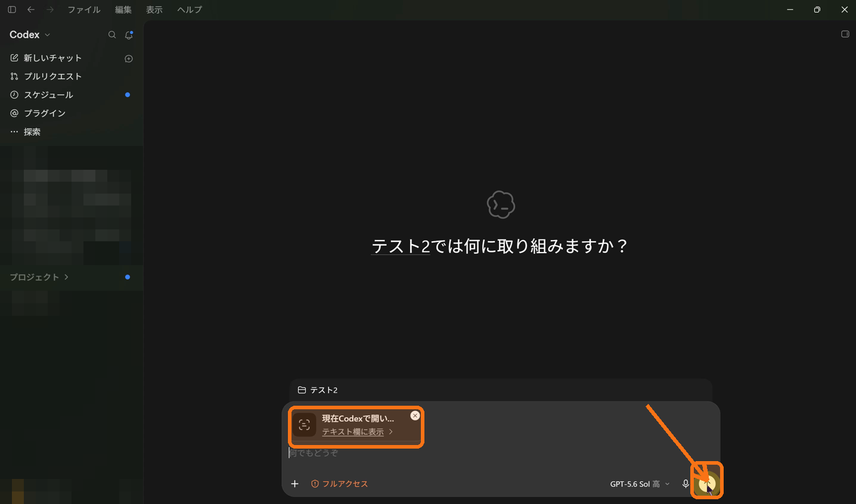Open the ファイル menu
This screenshot has height=504, width=856.
pos(84,10)
